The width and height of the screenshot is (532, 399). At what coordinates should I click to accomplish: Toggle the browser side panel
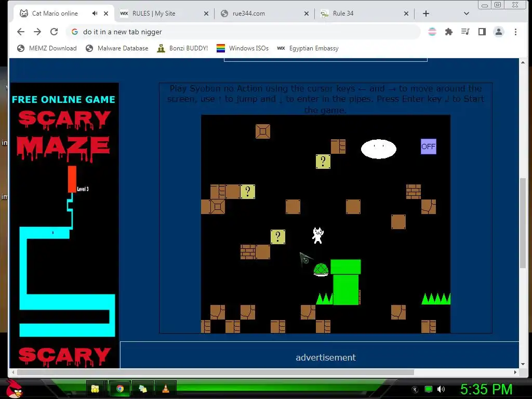tap(482, 32)
